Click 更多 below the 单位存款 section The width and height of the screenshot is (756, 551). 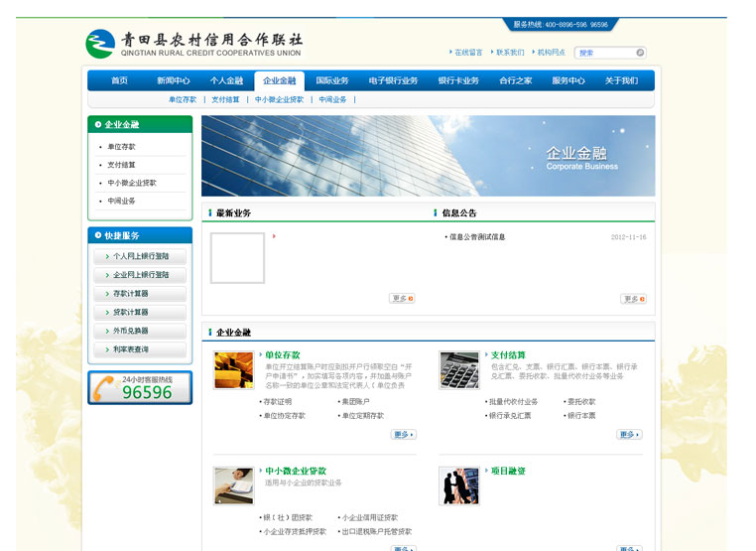click(403, 435)
